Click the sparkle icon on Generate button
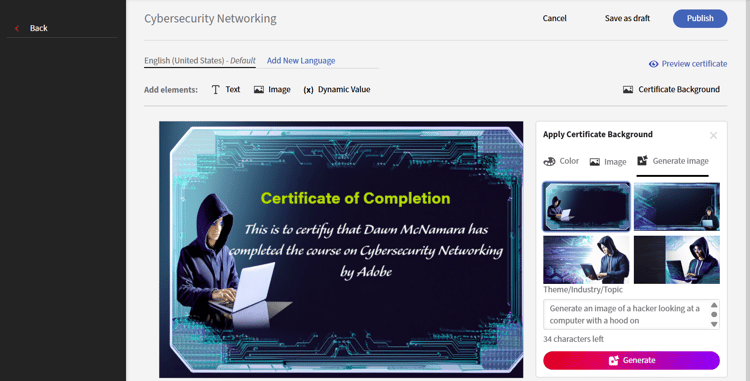This screenshot has width=750, height=381. pyautogui.click(x=614, y=360)
